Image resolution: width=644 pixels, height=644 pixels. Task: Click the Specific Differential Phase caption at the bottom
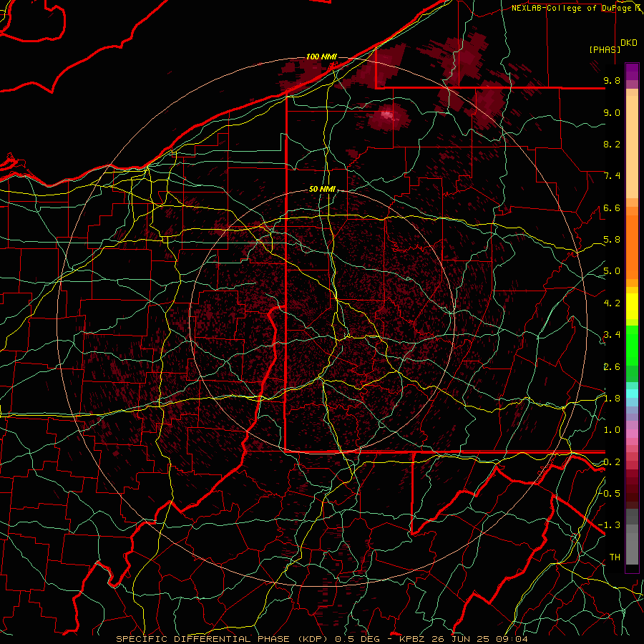322,639
